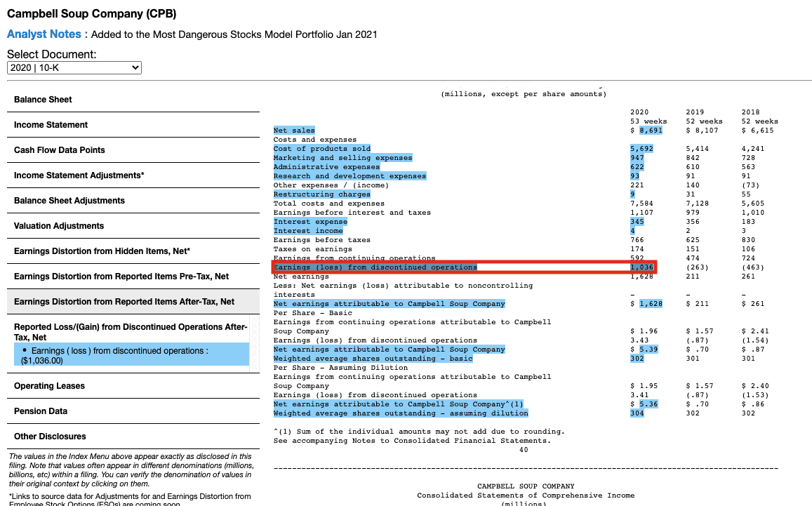This screenshot has width=812, height=506.
Task: Click the 1,107 earnings before interest and taxes value
Action: [641, 213]
